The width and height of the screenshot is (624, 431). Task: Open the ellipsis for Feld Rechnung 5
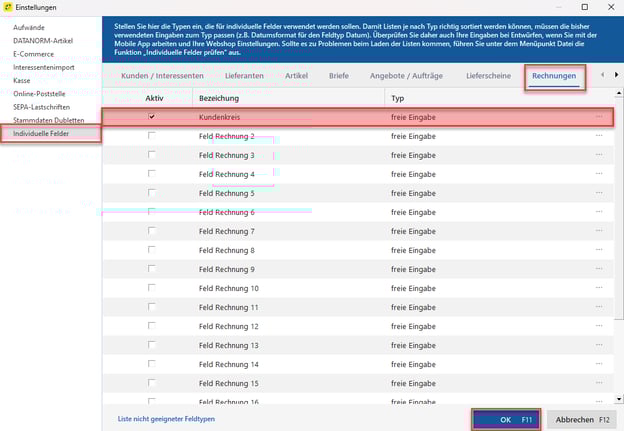point(600,193)
